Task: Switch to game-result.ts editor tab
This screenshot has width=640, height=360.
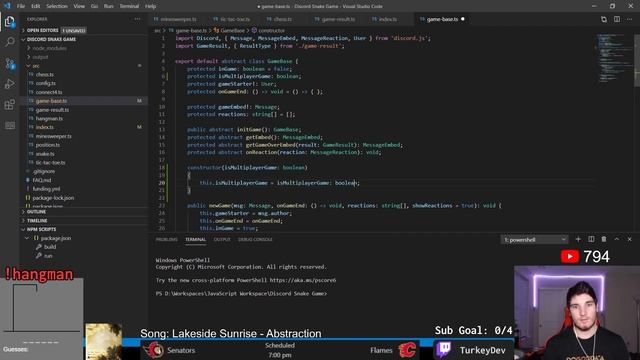Action: (x=338, y=19)
